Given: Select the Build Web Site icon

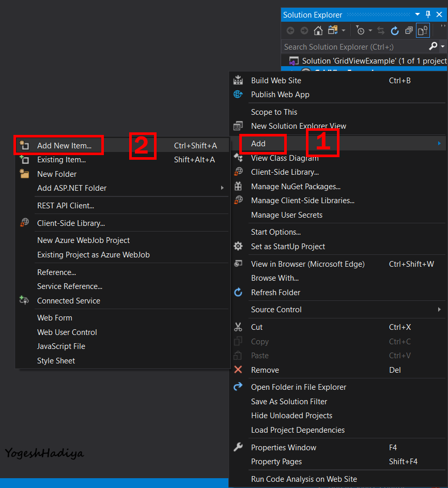Looking at the screenshot, I should point(238,80).
